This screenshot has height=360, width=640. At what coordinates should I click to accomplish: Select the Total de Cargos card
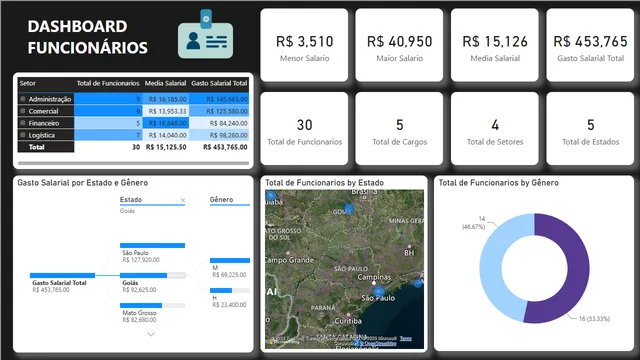[399, 129]
